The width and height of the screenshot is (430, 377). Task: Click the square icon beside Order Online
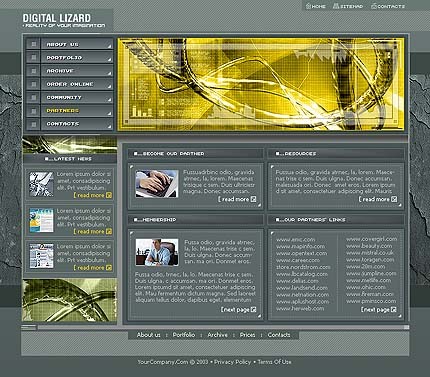click(x=33, y=84)
